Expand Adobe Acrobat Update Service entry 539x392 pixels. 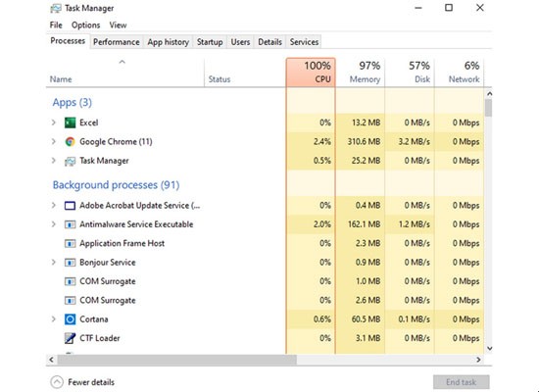(x=54, y=205)
